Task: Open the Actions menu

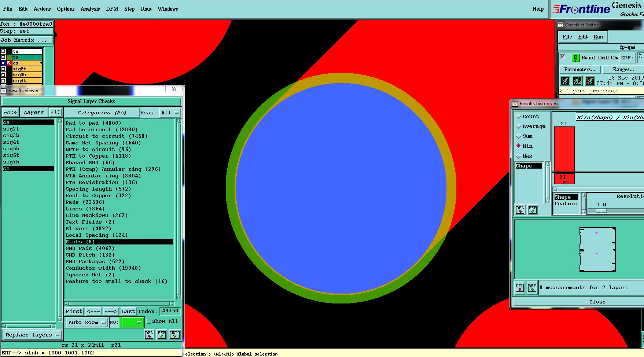Action: click(42, 9)
